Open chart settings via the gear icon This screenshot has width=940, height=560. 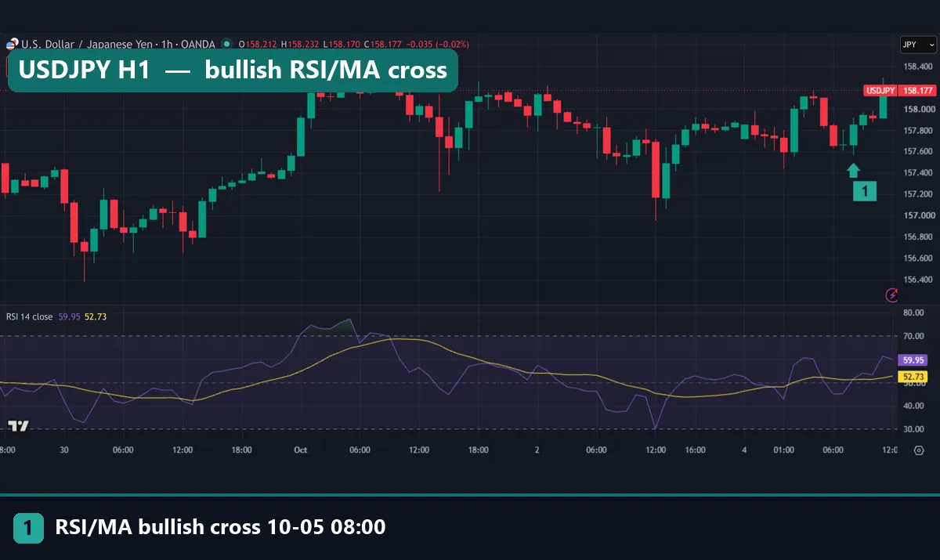918,450
